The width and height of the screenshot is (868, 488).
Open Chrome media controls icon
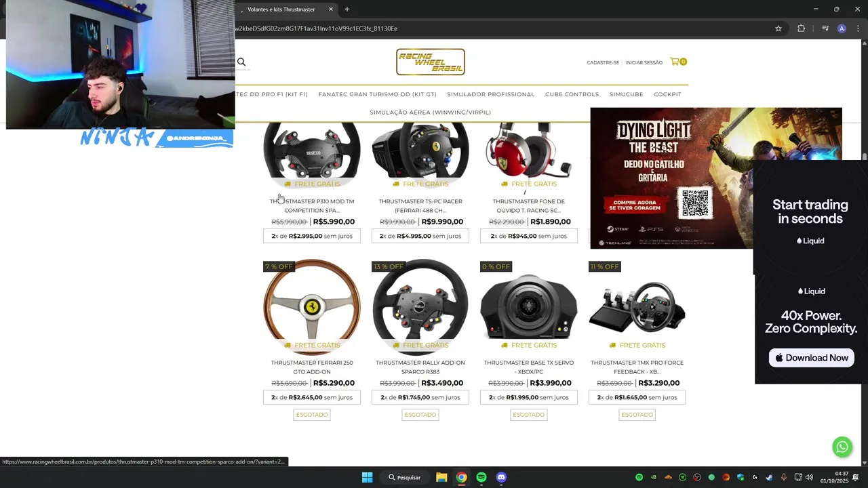825,28
